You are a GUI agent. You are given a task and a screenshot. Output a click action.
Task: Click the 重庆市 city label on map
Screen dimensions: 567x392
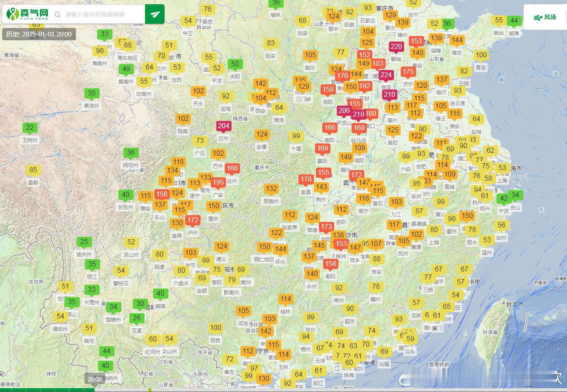pyautogui.click(x=262, y=168)
